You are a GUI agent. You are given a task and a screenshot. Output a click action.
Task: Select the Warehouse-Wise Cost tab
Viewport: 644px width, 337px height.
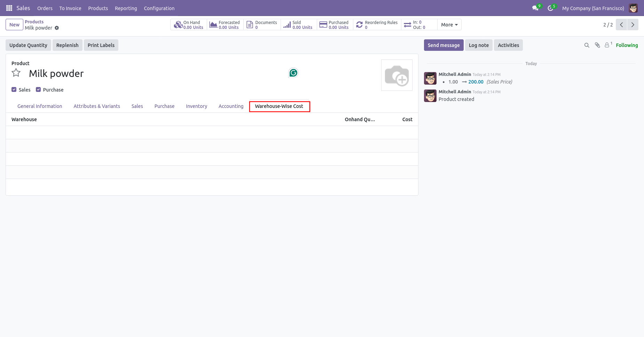[279, 106]
